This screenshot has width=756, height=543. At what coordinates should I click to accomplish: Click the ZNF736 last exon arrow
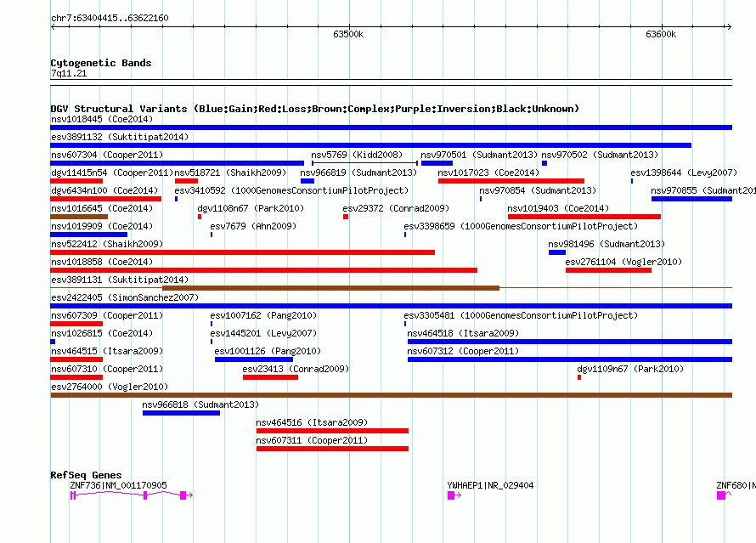pyautogui.click(x=186, y=495)
